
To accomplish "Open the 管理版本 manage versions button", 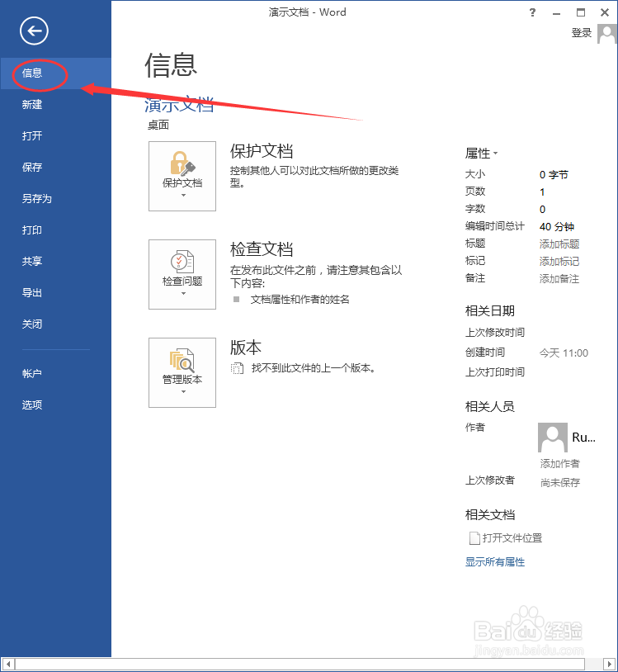I will click(x=182, y=372).
